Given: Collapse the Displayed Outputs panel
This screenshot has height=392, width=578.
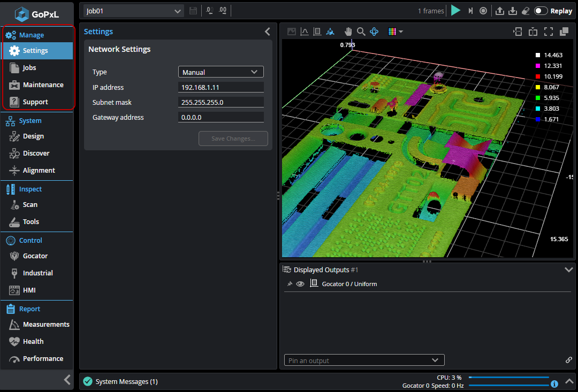Looking at the screenshot, I should [x=569, y=270].
